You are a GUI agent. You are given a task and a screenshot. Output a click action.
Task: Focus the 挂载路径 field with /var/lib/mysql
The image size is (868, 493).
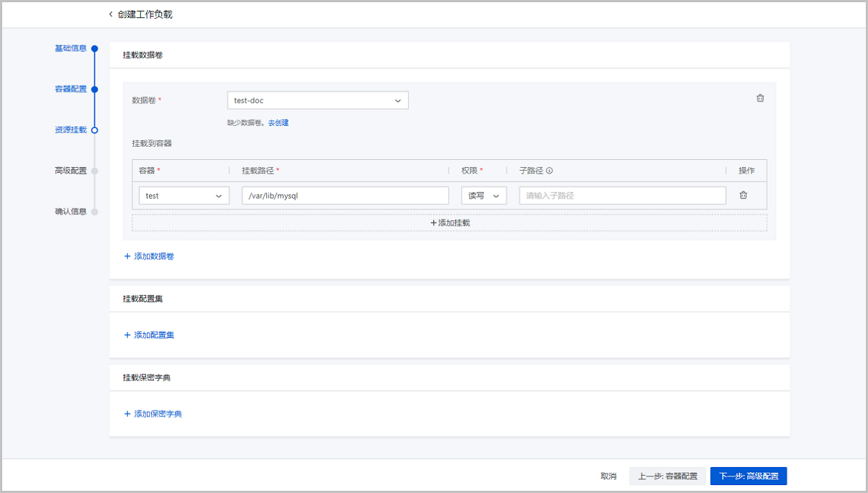coord(345,196)
